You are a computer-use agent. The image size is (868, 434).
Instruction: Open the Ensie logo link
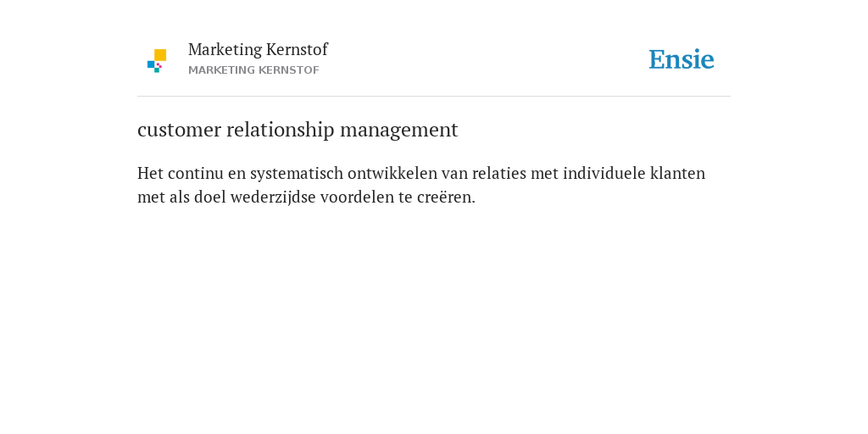coord(682,59)
